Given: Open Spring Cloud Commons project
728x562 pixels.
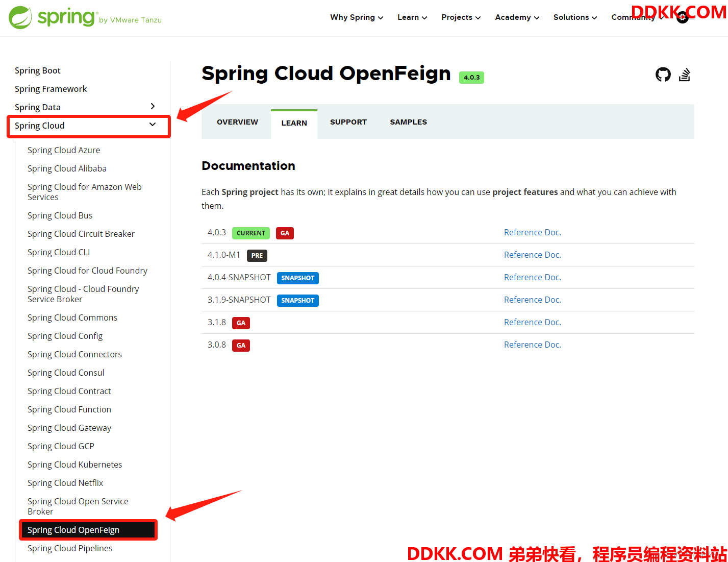Looking at the screenshot, I should [x=72, y=317].
